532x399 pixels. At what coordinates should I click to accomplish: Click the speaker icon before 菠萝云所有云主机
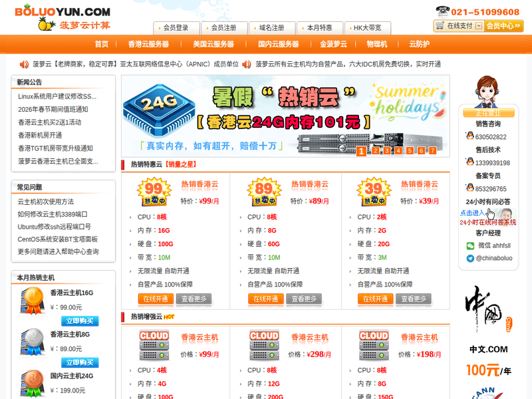coord(246,64)
